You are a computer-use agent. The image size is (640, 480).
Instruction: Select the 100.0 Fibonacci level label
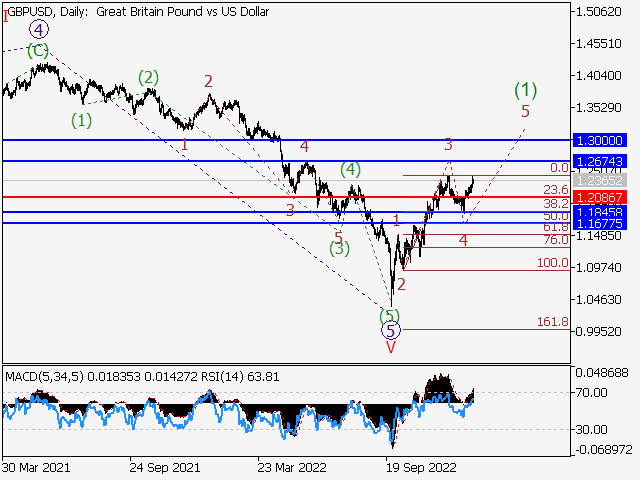(x=553, y=263)
